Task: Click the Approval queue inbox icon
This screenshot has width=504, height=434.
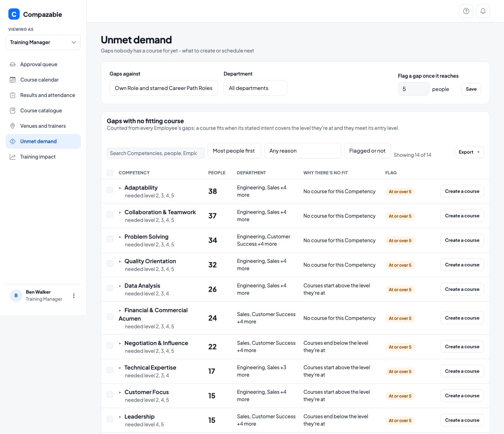Action: pos(13,64)
